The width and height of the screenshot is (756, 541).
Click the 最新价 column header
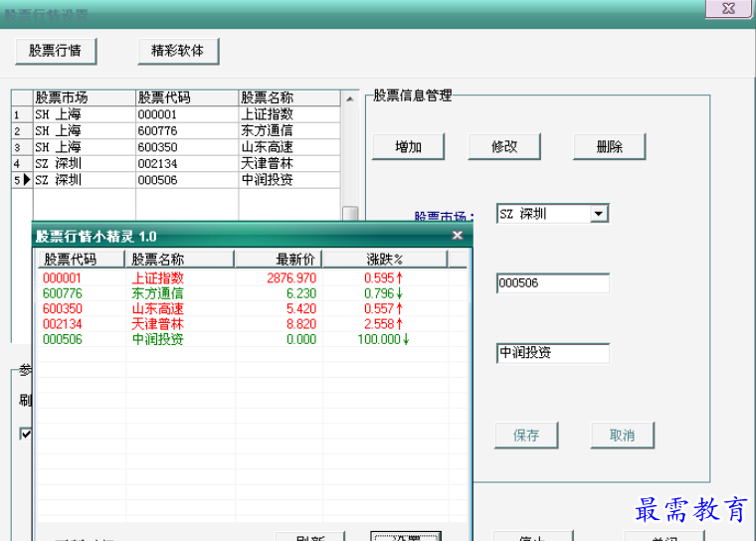279,260
